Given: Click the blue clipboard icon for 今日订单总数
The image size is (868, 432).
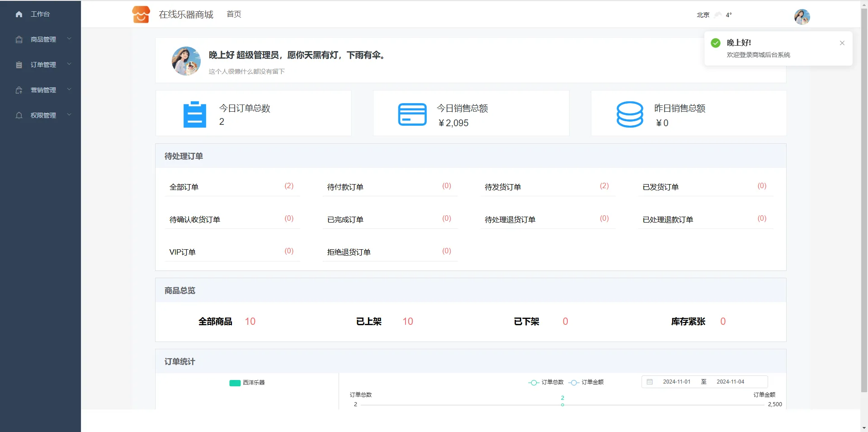Looking at the screenshot, I should (194, 114).
